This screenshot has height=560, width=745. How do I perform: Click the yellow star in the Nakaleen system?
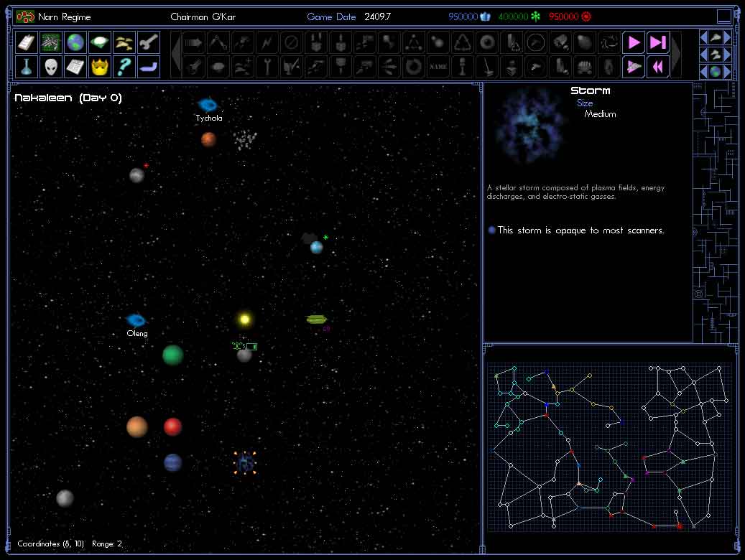point(245,319)
